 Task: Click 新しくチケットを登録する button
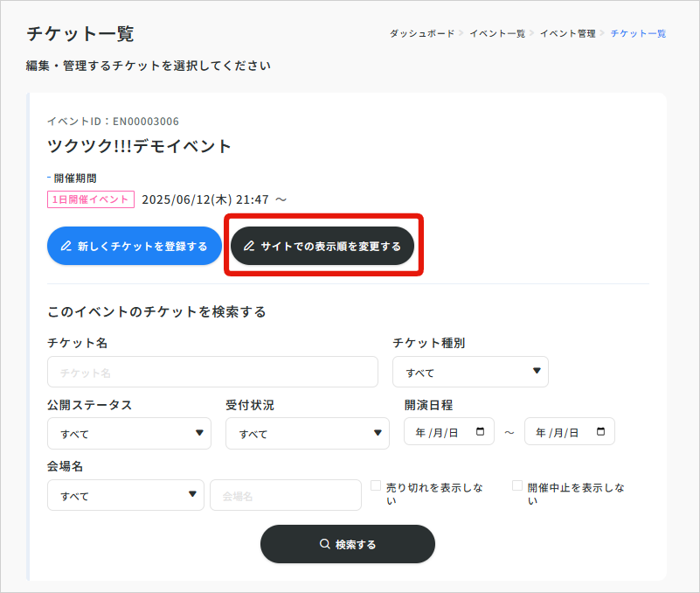coord(134,247)
